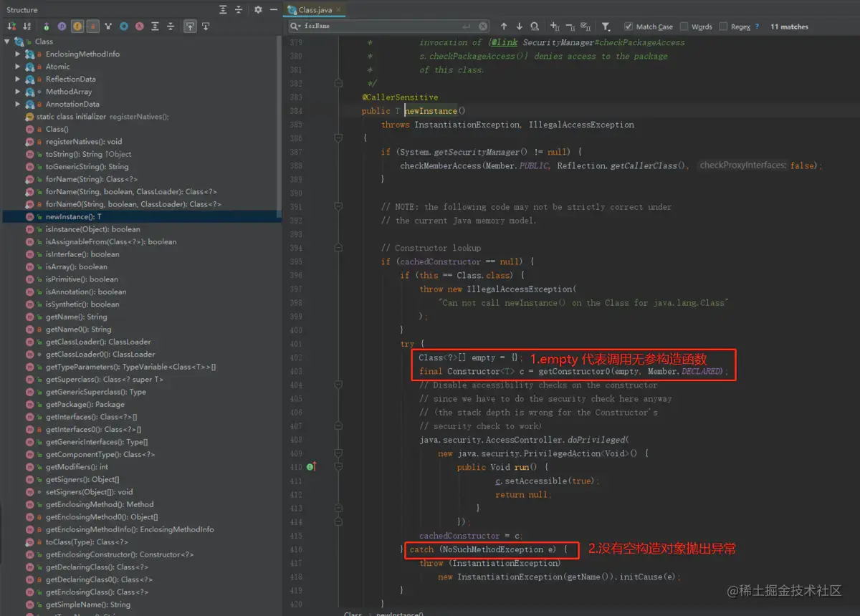Open Regex help question mark
This screenshot has width=860, height=616.
coord(757,27)
